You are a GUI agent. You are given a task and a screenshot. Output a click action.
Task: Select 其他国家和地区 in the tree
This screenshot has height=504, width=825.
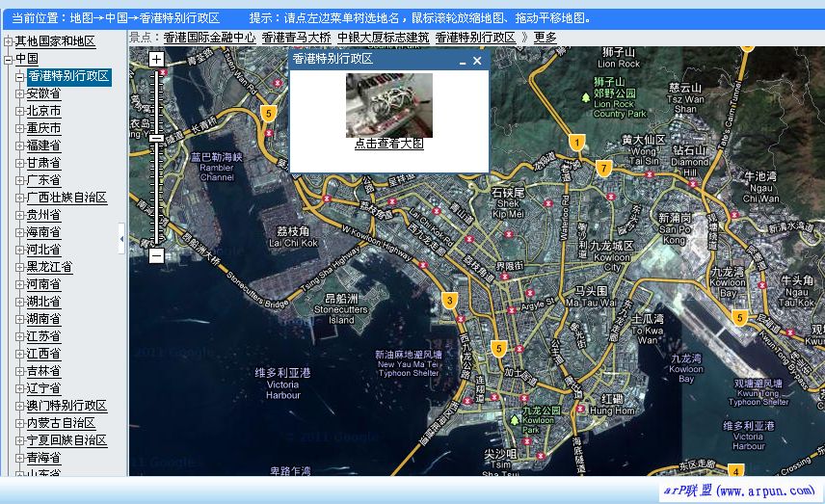tap(55, 41)
